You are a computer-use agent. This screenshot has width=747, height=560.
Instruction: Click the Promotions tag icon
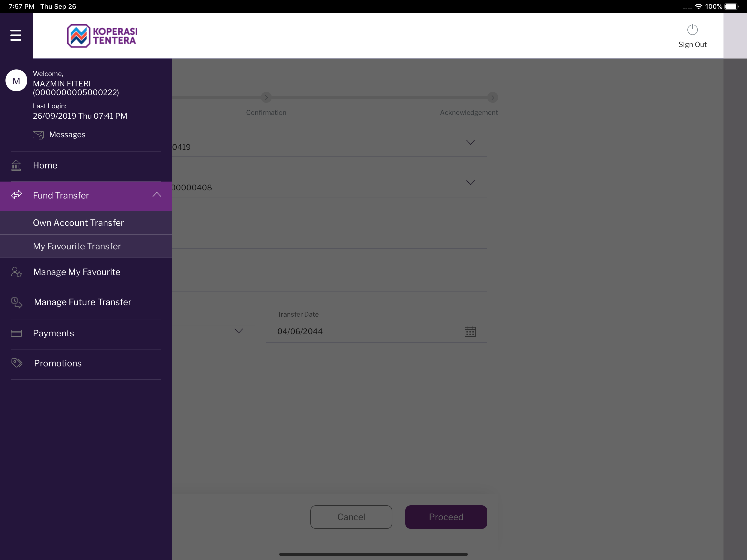tap(17, 363)
